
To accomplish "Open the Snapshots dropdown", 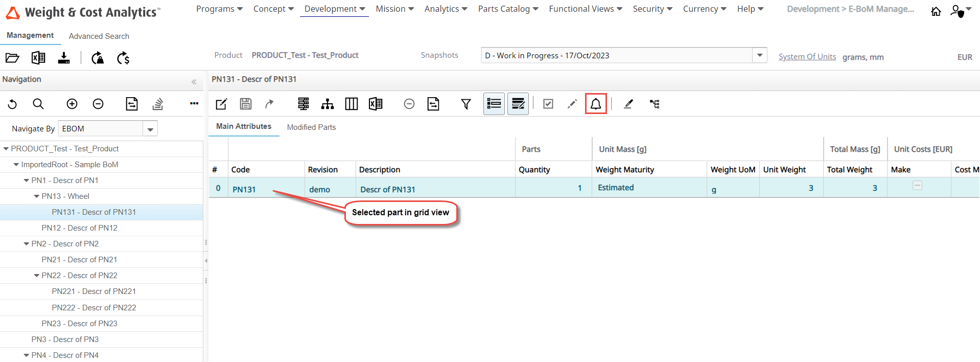I will coord(759,55).
